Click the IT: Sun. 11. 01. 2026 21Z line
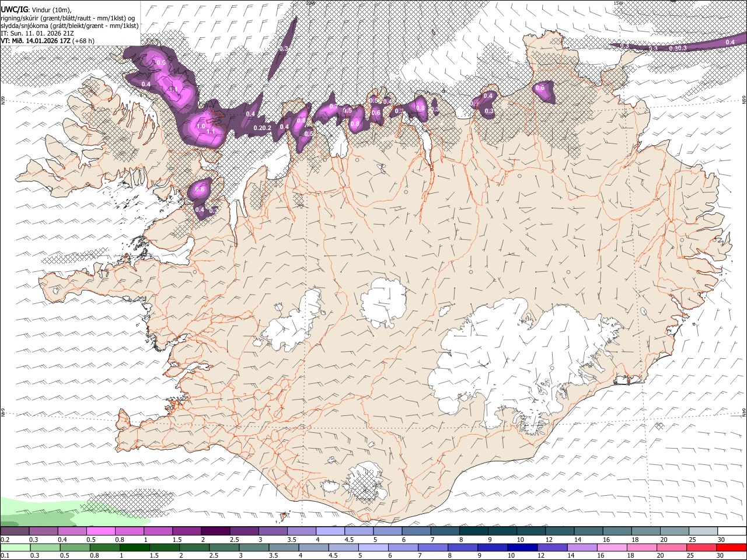 pyautogui.click(x=36, y=33)
